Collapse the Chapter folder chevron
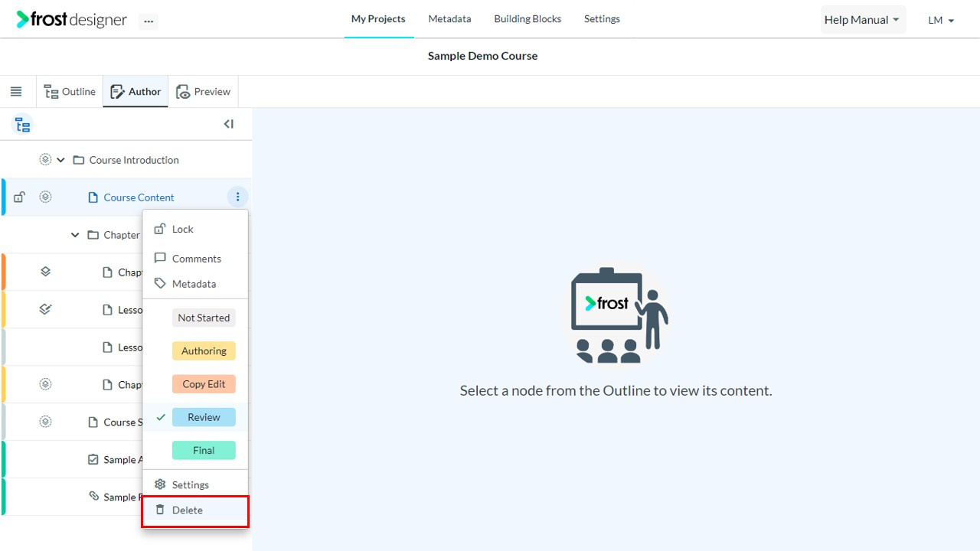Screen dimensions: 980x551 tap(75, 235)
